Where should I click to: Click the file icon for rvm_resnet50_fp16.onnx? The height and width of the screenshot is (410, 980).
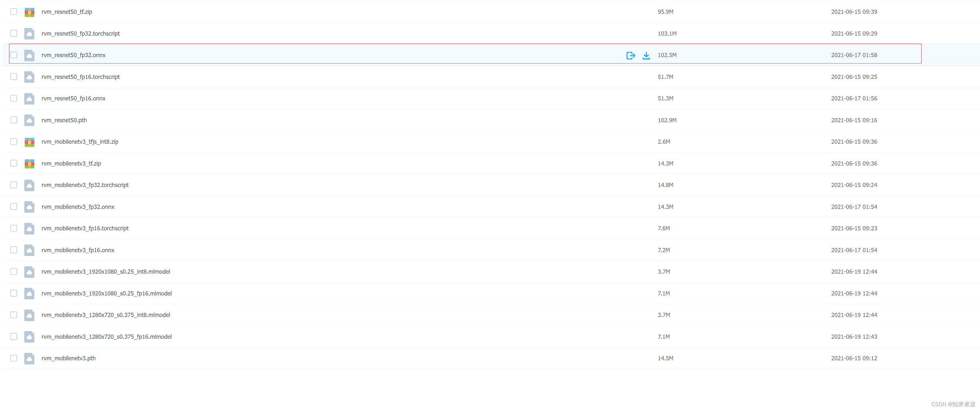click(x=29, y=99)
